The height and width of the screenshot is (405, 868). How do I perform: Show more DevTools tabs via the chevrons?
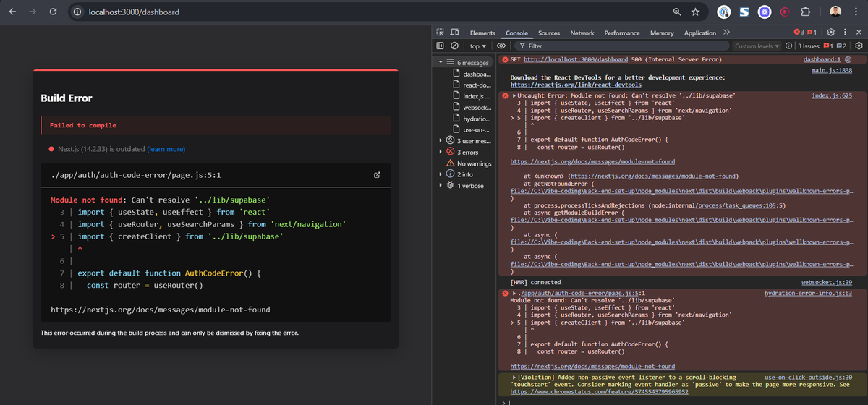[x=726, y=33]
